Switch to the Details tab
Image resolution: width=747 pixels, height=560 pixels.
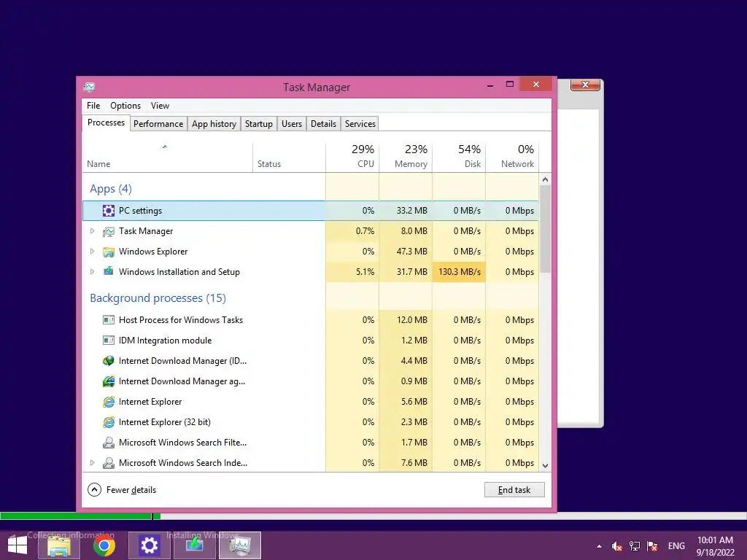(323, 124)
